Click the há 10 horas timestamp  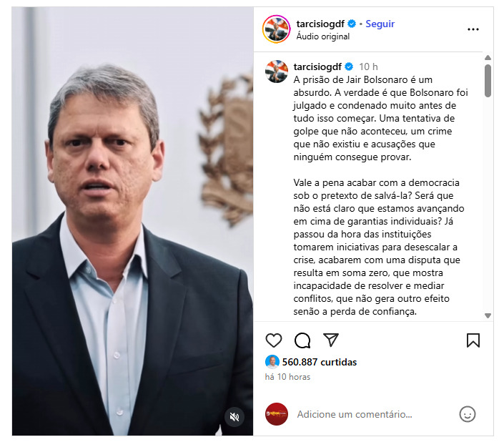point(287,377)
